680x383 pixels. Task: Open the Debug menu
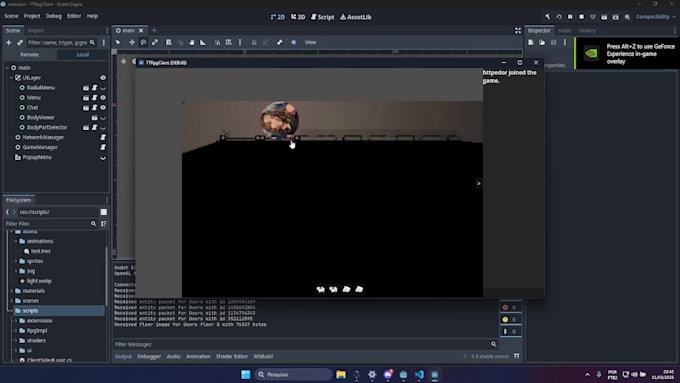(54, 16)
